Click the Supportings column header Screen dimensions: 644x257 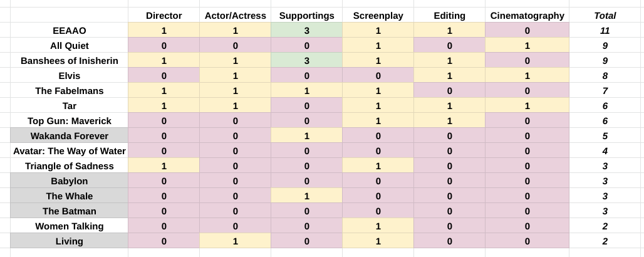tap(306, 16)
